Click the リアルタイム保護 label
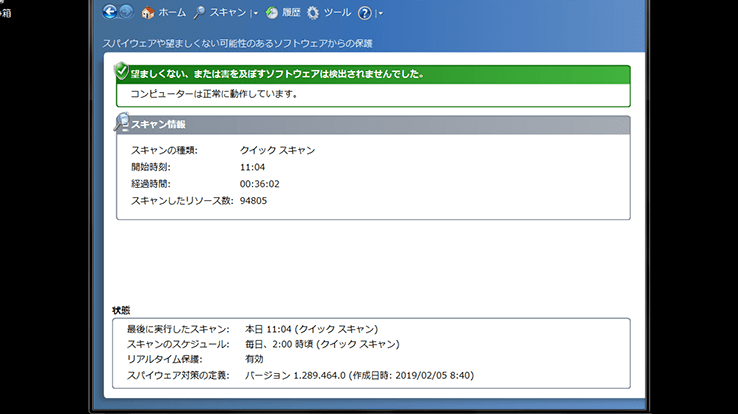738x414 pixels. coord(165,359)
